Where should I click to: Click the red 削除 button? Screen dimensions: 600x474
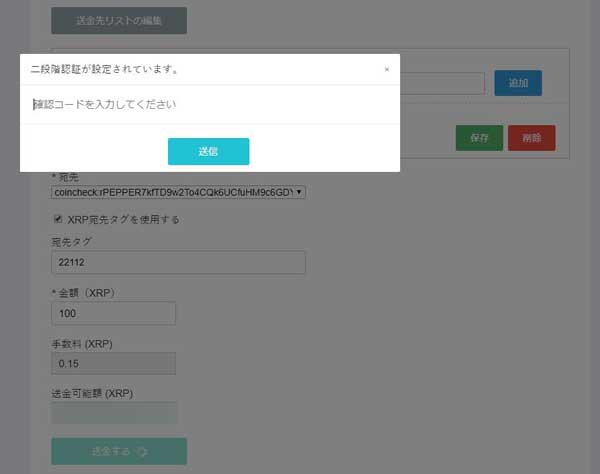coord(531,138)
